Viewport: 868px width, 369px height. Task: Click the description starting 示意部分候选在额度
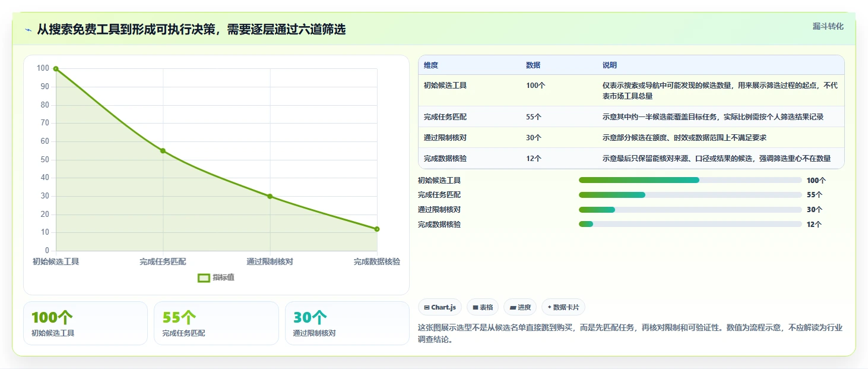coord(685,138)
